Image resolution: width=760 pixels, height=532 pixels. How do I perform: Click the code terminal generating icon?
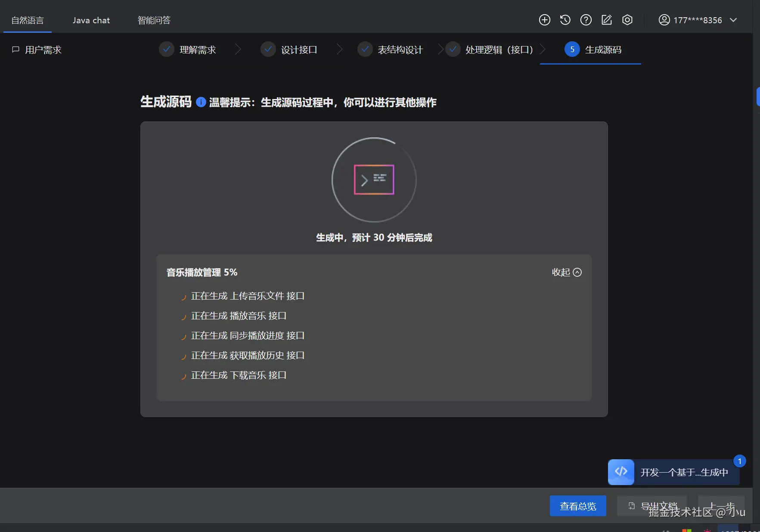click(374, 179)
